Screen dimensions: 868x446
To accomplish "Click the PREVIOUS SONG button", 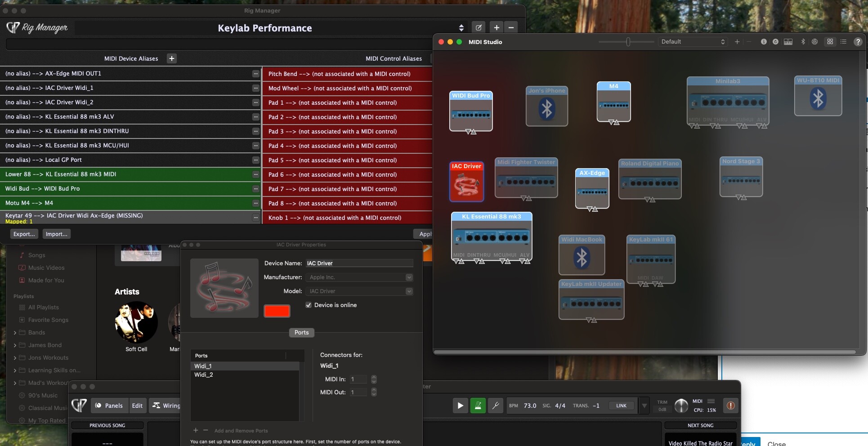I will 107,425.
